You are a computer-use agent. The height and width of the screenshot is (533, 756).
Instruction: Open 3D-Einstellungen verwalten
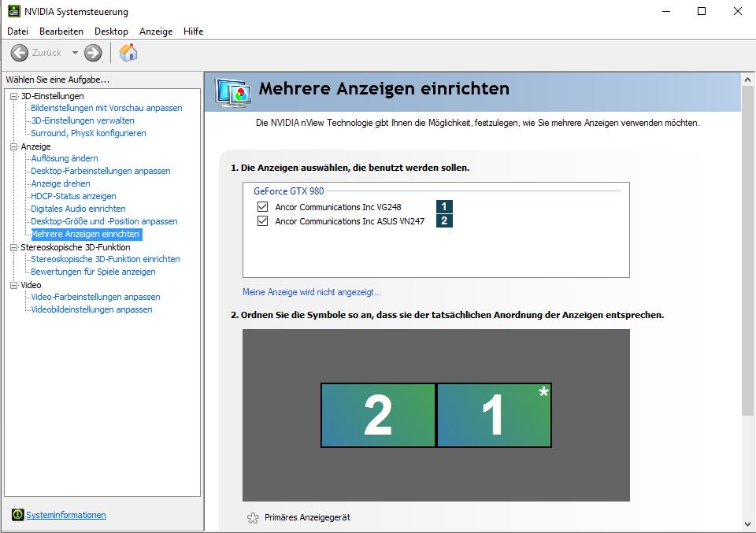point(83,120)
